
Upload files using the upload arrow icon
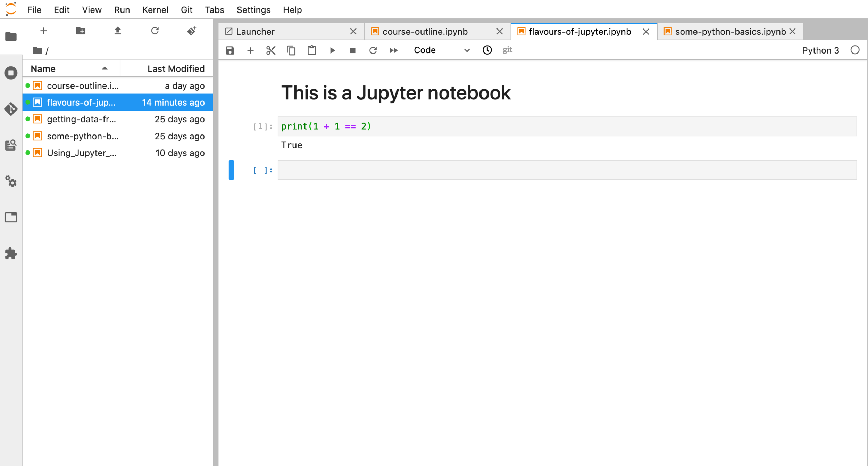pos(118,31)
